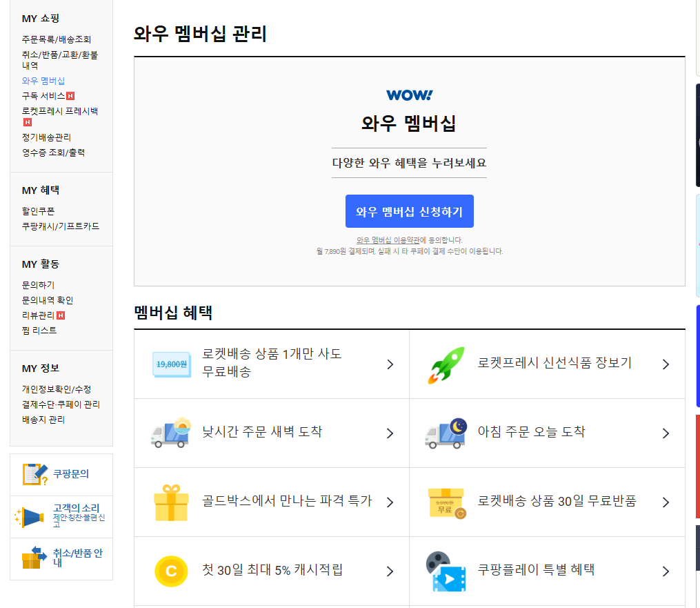700x608 pixels.
Task: Click 첫 30일 최대 5% 캐시적립 text
Action: tap(272, 570)
